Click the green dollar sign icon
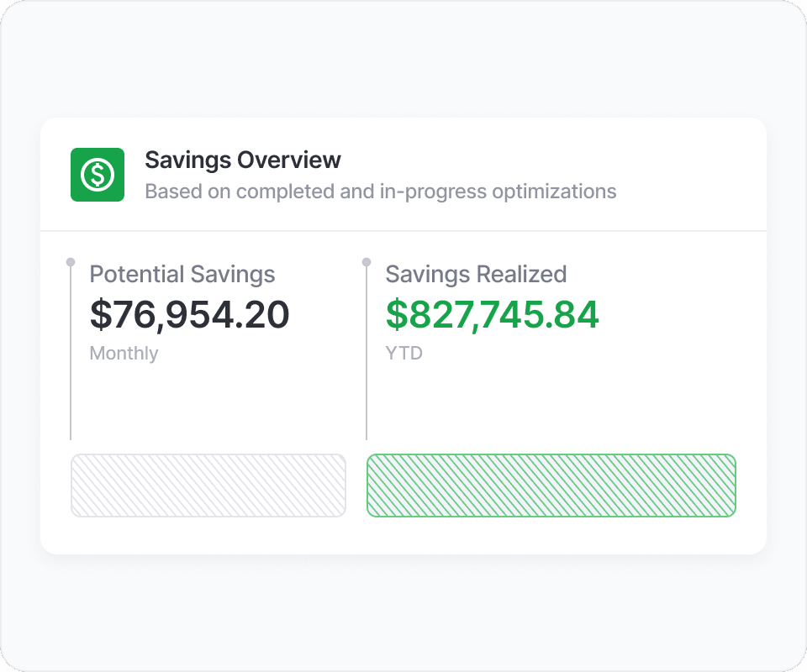 98,175
